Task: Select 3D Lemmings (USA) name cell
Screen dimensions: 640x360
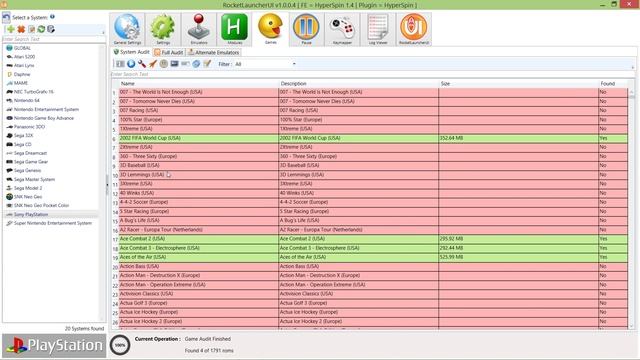Action: [x=199, y=175]
